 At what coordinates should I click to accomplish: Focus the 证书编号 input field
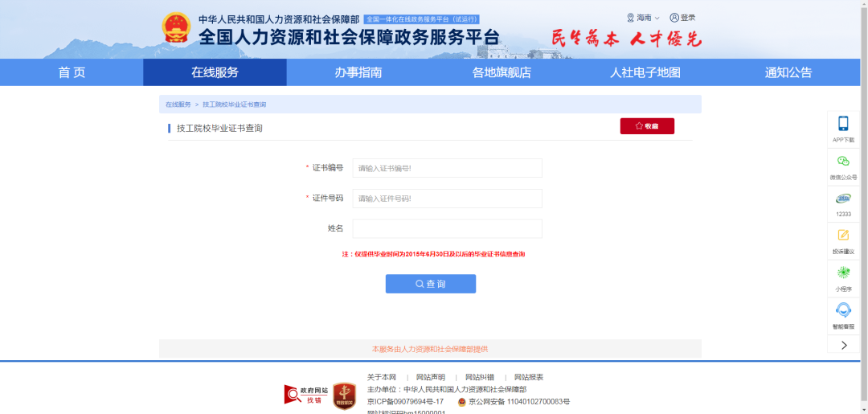pyautogui.click(x=447, y=168)
